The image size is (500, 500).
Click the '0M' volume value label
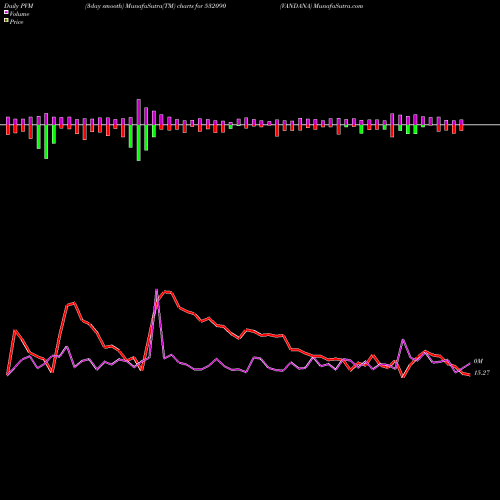click(478, 361)
